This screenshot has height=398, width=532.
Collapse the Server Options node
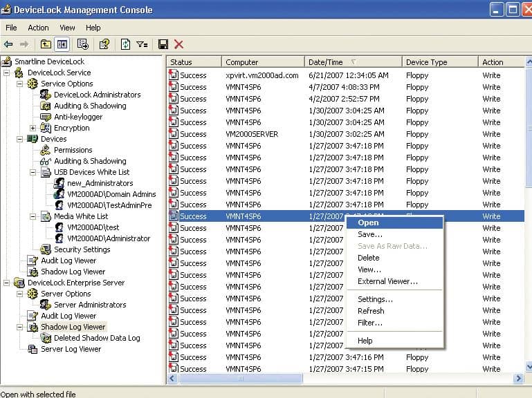coord(19,294)
